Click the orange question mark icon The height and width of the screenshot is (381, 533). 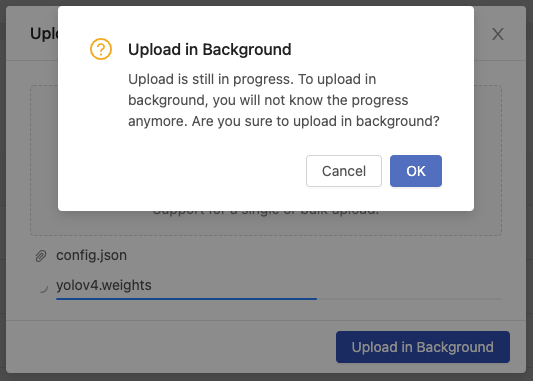101,49
